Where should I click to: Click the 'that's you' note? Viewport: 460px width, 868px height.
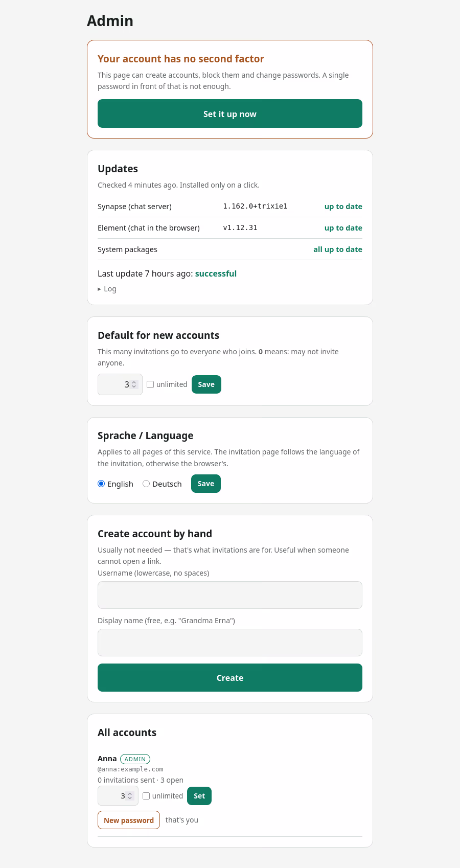[182, 820]
